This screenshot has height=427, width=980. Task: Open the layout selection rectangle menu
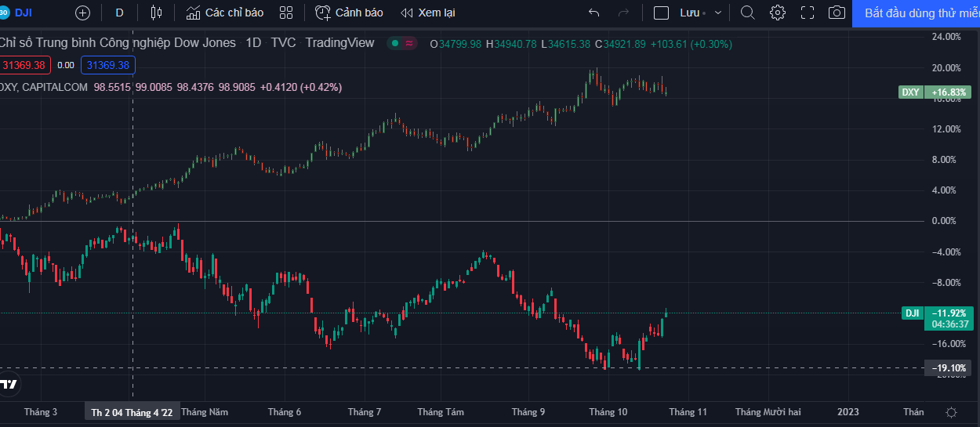(661, 13)
